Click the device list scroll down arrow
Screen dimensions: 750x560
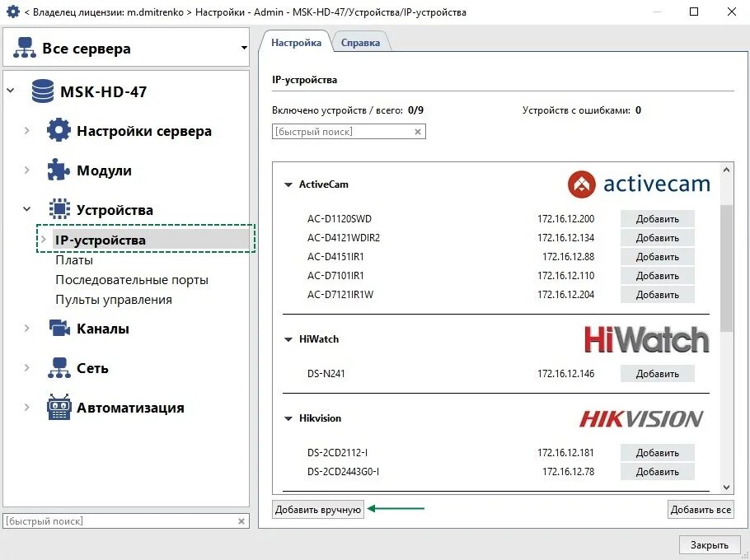click(726, 488)
